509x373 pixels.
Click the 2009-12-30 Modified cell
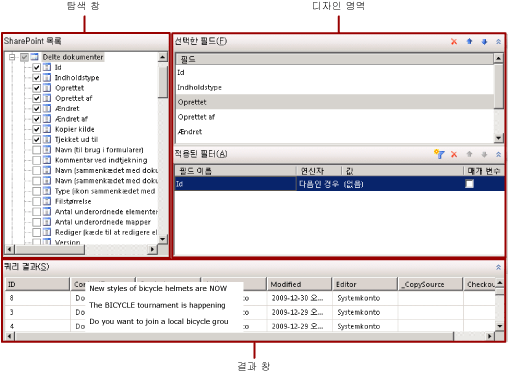(x=299, y=298)
